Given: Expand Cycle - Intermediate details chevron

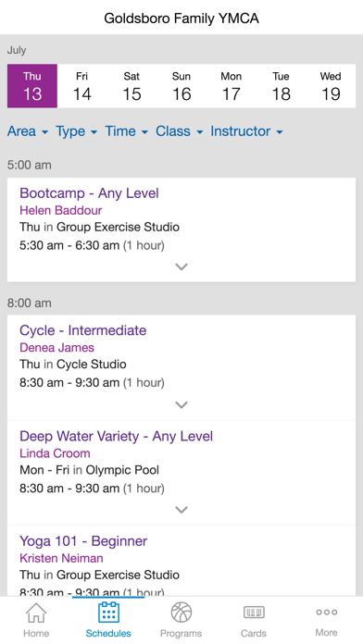Looking at the screenshot, I should click(x=181, y=405).
